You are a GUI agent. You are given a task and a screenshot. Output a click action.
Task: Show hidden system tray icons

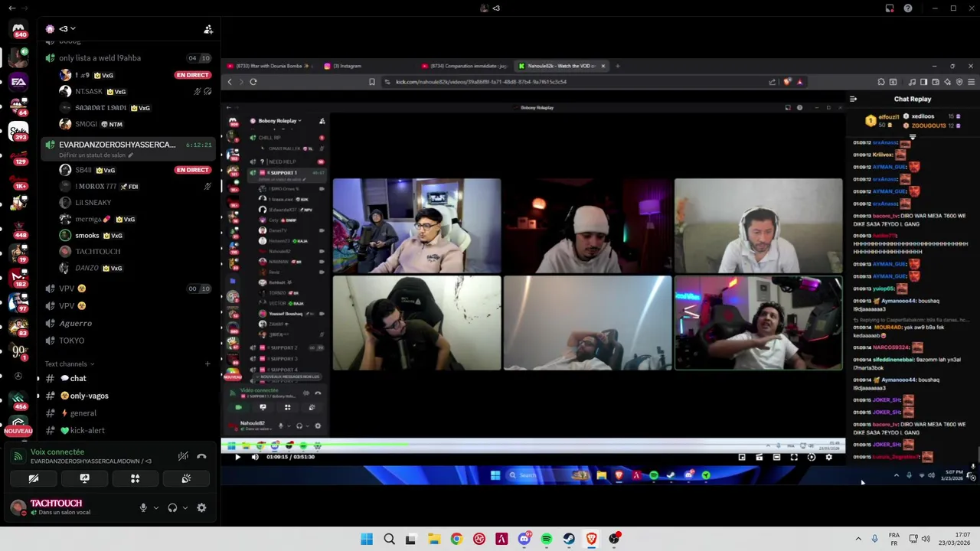tap(858, 539)
